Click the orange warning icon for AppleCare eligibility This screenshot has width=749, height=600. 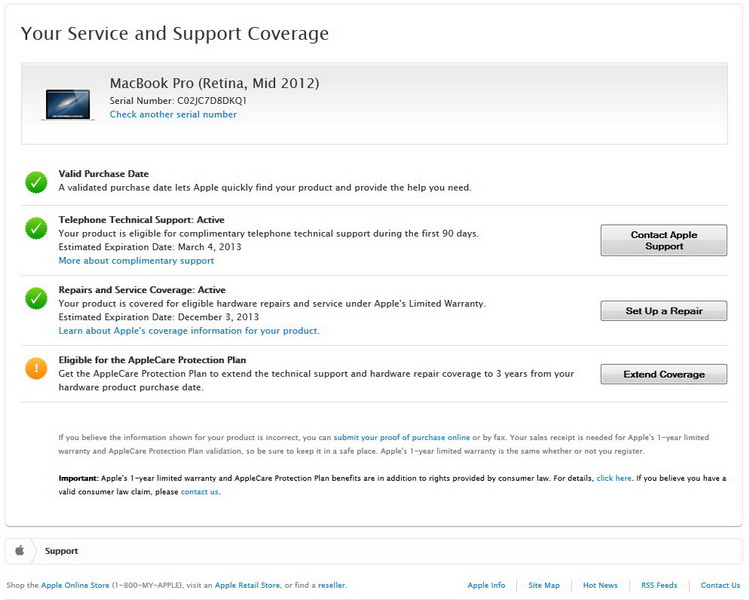click(x=36, y=368)
